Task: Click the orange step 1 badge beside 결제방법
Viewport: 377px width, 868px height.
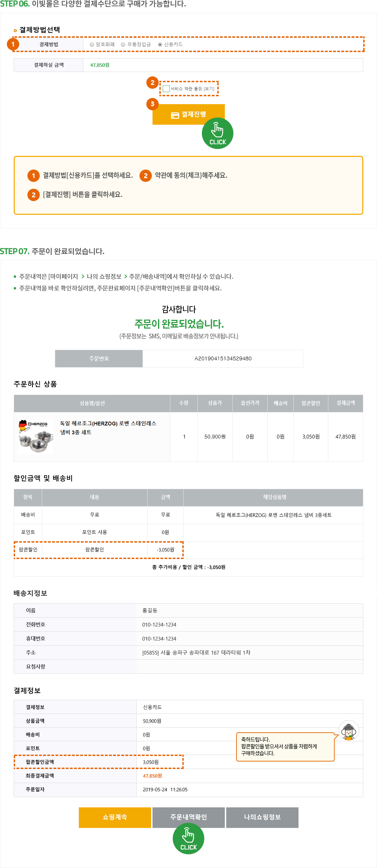Action: (x=13, y=44)
